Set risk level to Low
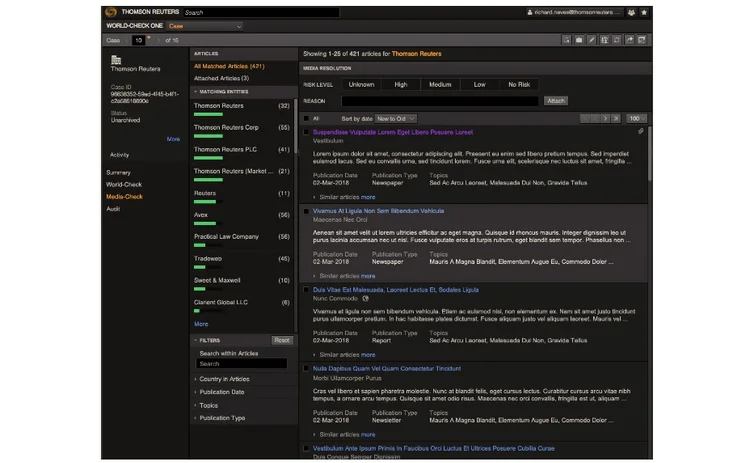750x463 pixels. pos(479,84)
